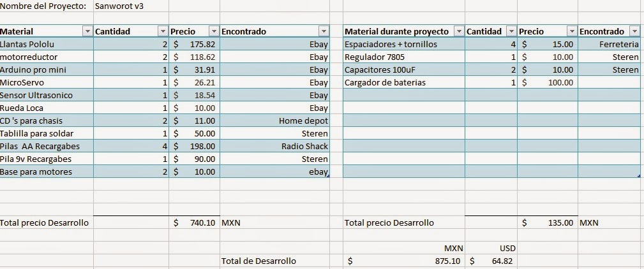Open the left table Encontrado filter dropdown

pyautogui.click(x=324, y=31)
